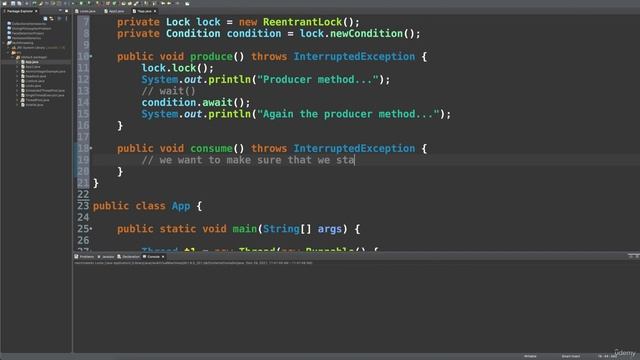
Task: Close the active editor tab
Action: click(155, 11)
